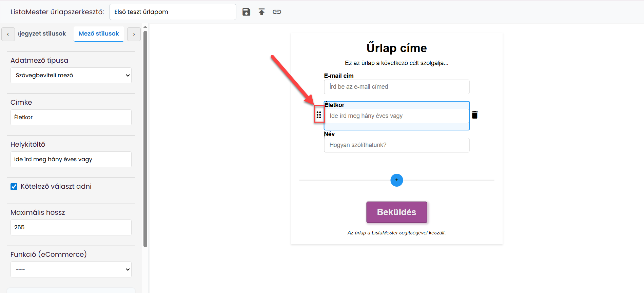
Task: Click the ListaMester footer credit text
Action: point(396,233)
